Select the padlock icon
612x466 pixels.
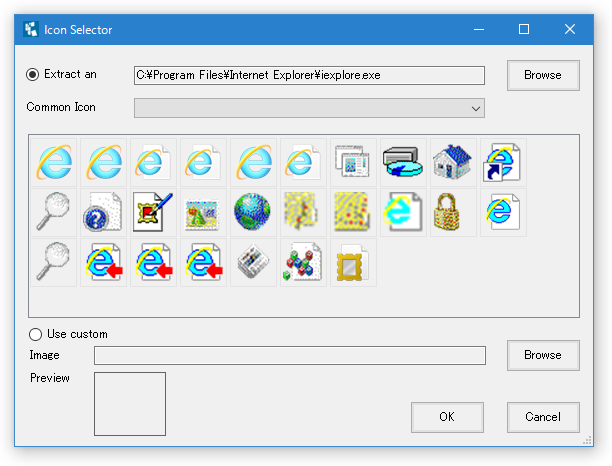[453, 212]
